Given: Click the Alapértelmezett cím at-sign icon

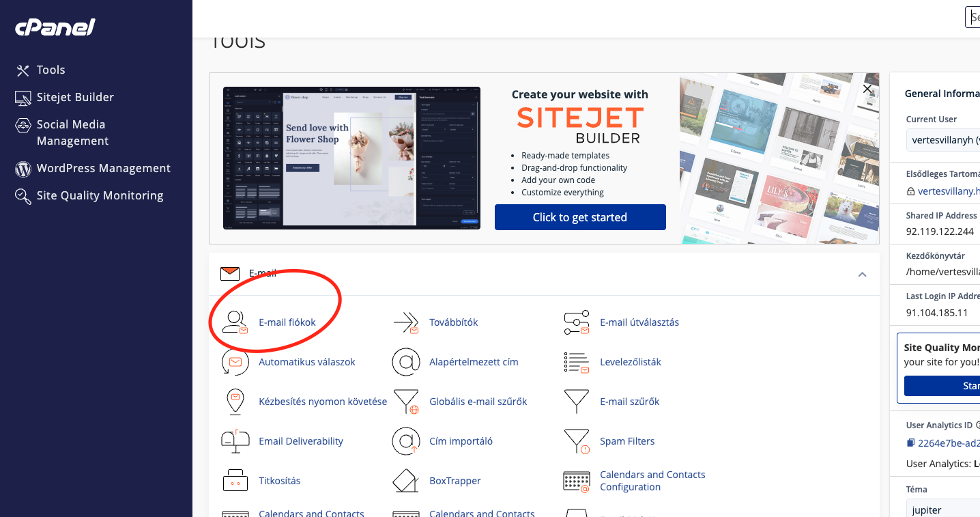Looking at the screenshot, I should click(x=406, y=362).
